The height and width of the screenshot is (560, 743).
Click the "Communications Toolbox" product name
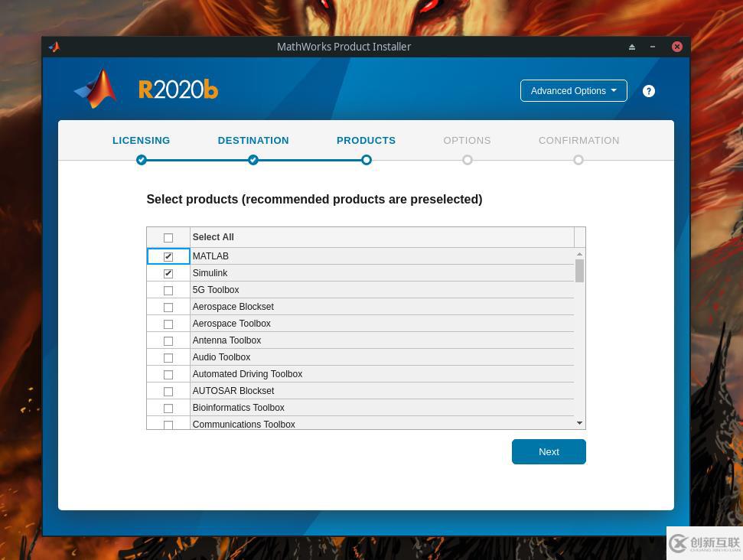pos(243,424)
